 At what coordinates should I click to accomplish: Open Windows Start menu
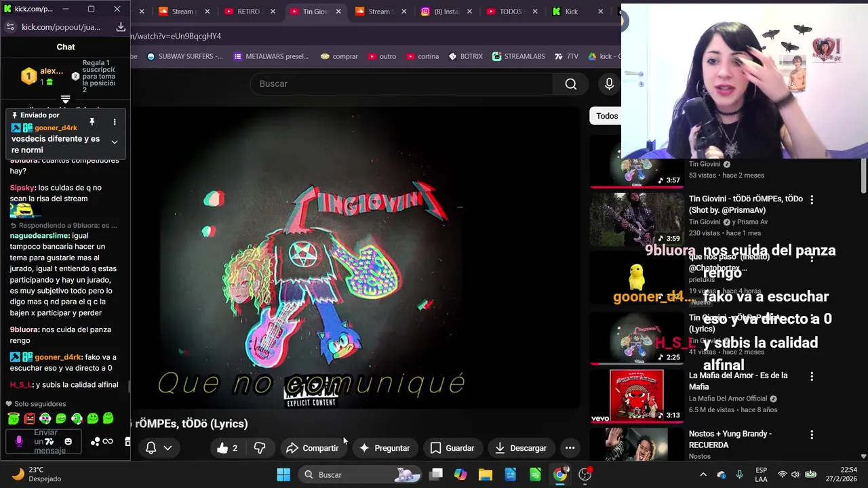283,474
